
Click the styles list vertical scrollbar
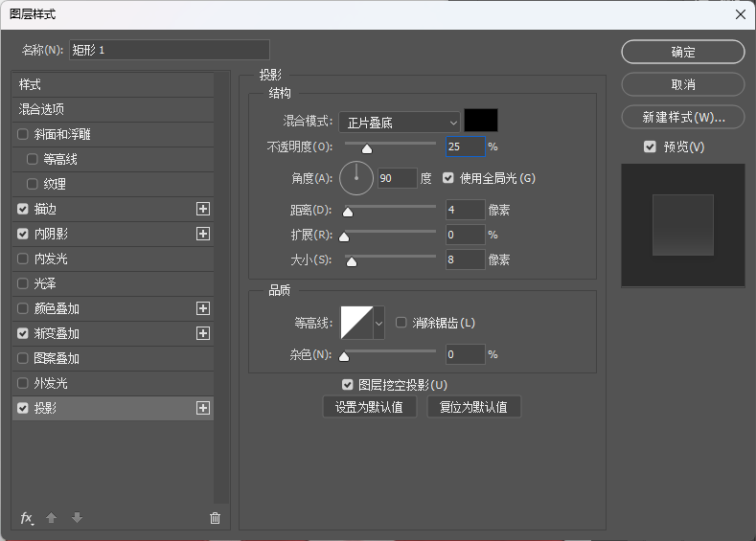pyautogui.click(x=220, y=288)
